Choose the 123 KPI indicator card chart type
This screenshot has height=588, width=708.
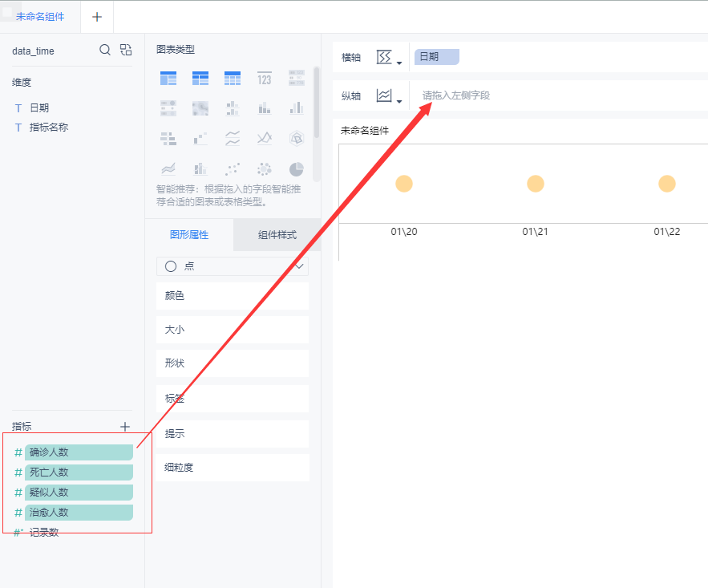265,79
